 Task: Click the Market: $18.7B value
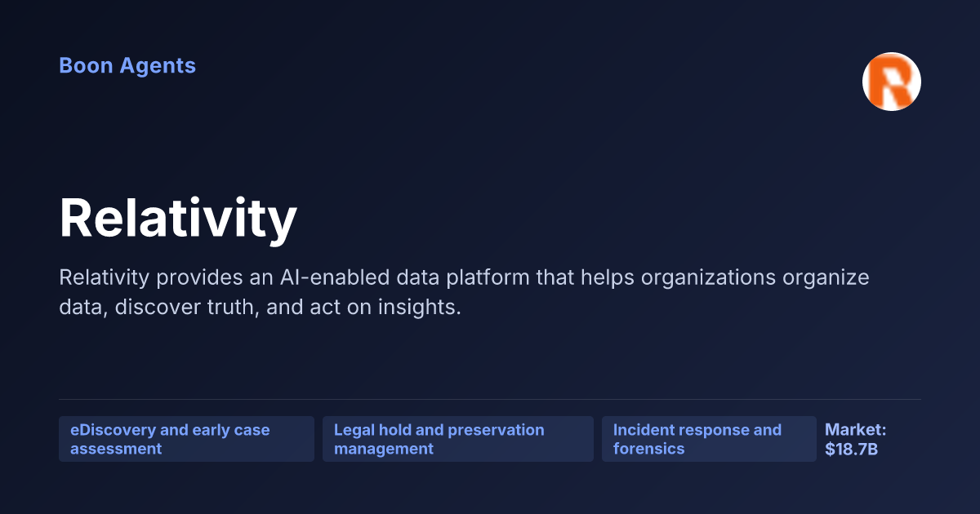click(855, 439)
